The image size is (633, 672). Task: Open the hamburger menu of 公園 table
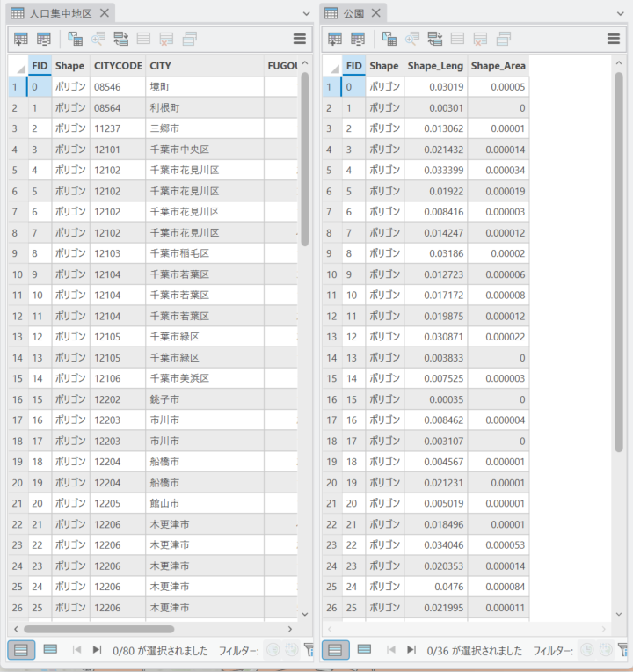(x=614, y=39)
